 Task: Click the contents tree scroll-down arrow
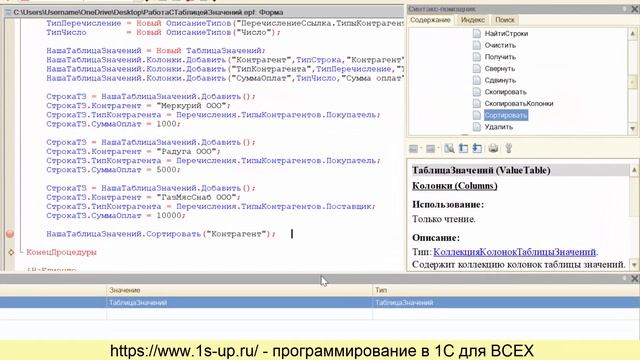[x=633, y=129]
